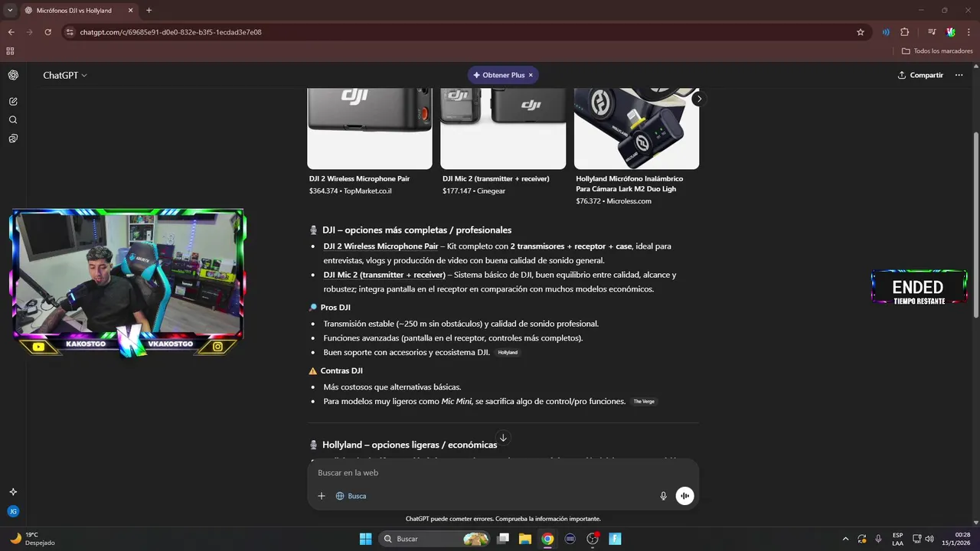The width and height of the screenshot is (980, 551).
Task: Start dictation with the microphone icon
Action: (x=664, y=496)
